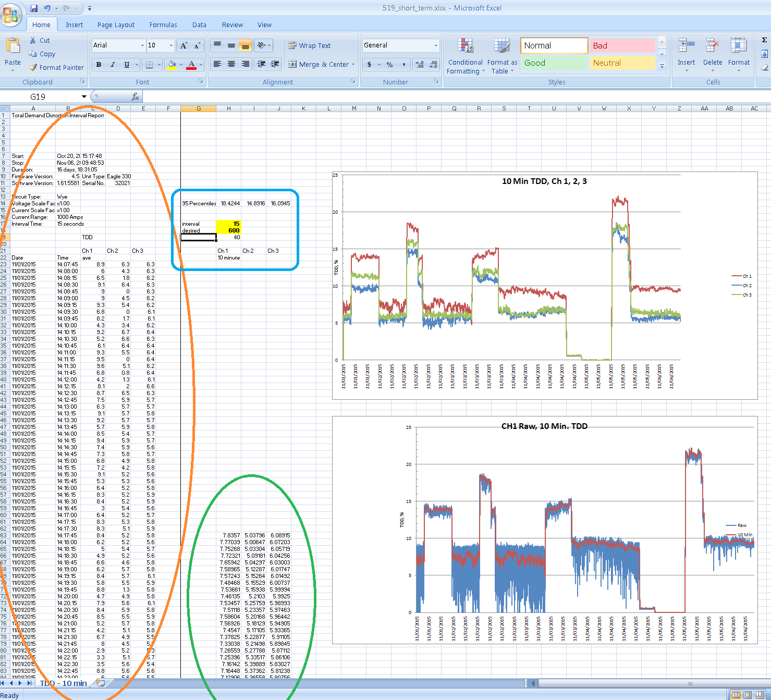Open the font name dropdown
This screenshot has width=771, height=700.
(141, 45)
